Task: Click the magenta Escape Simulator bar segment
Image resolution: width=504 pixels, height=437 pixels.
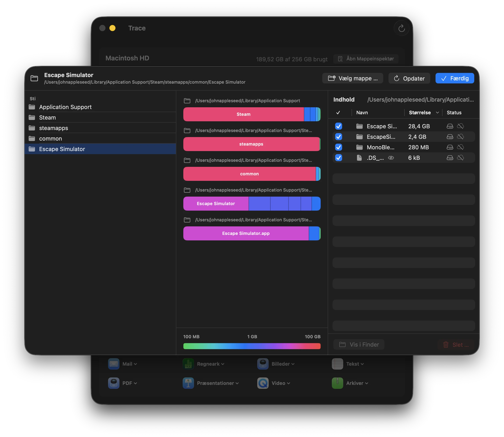Action: tap(216, 204)
